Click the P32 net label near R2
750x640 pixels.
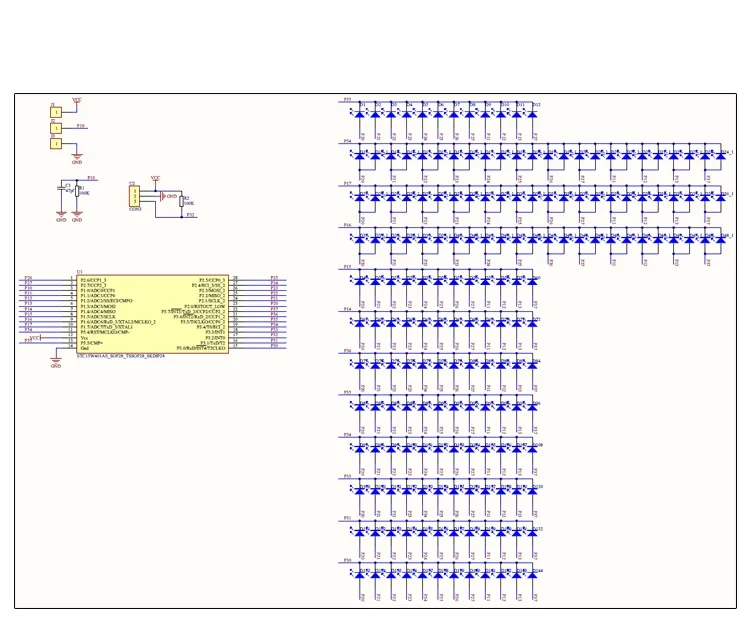coord(190,215)
